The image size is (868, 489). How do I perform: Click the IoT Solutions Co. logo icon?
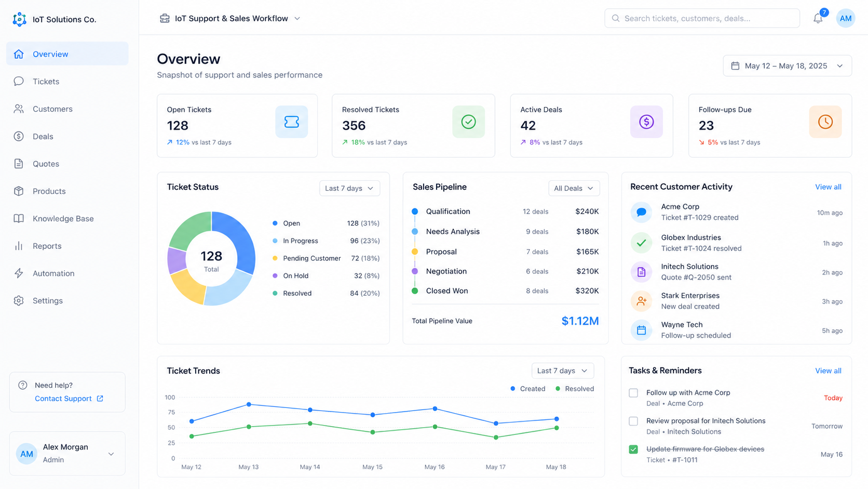tap(19, 19)
